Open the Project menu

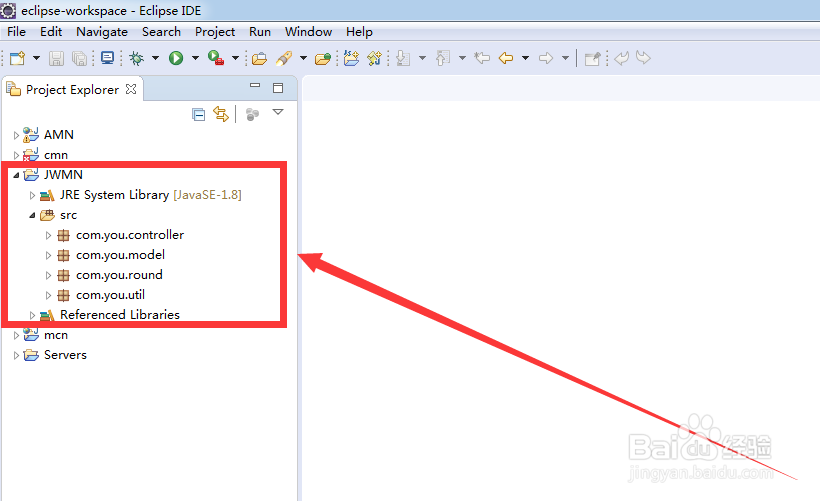[x=215, y=32]
